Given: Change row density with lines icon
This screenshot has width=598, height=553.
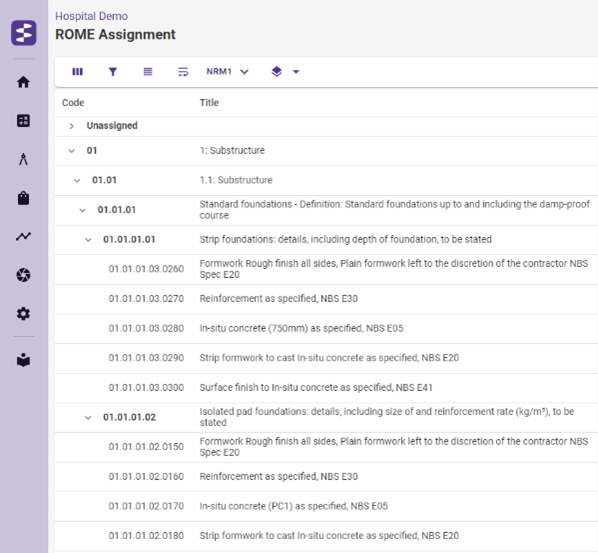Looking at the screenshot, I should tap(148, 72).
